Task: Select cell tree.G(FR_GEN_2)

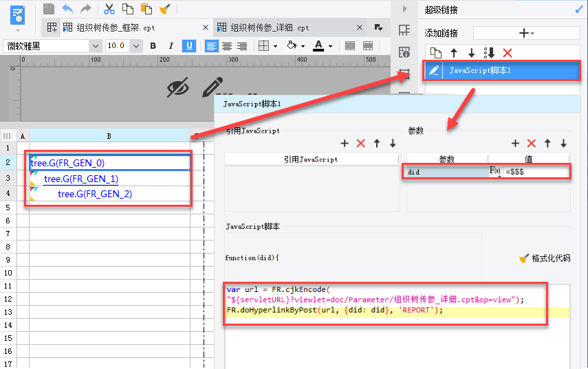Action: (110, 194)
